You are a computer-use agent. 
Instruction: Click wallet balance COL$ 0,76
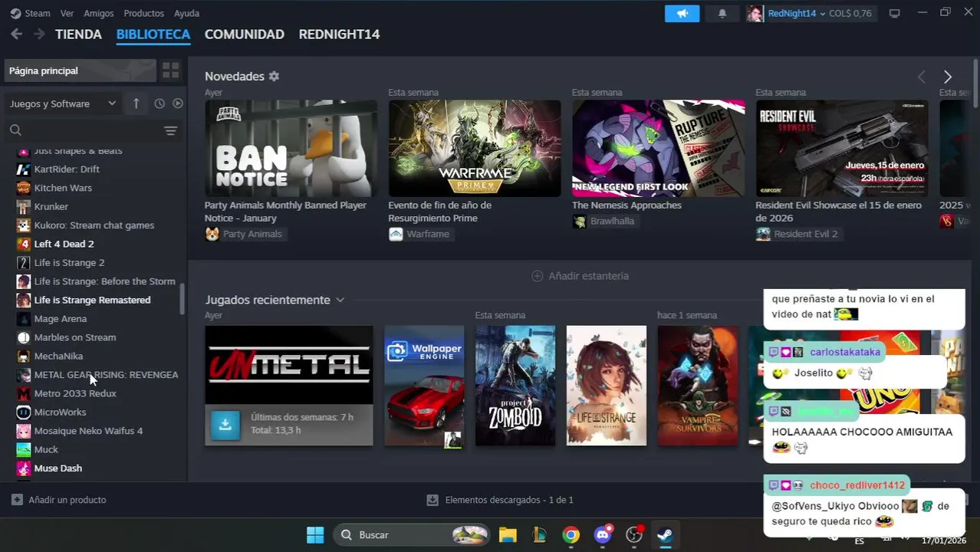pyautogui.click(x=851, y=13)
